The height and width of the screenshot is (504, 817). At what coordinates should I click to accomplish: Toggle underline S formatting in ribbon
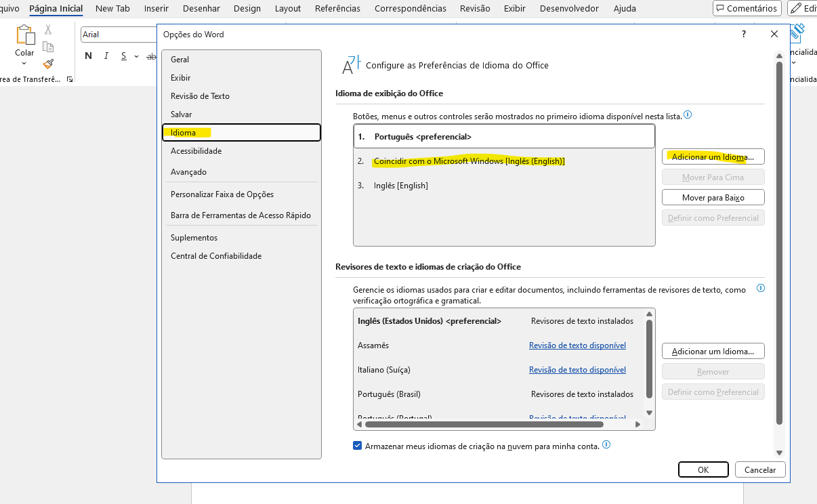123,56
